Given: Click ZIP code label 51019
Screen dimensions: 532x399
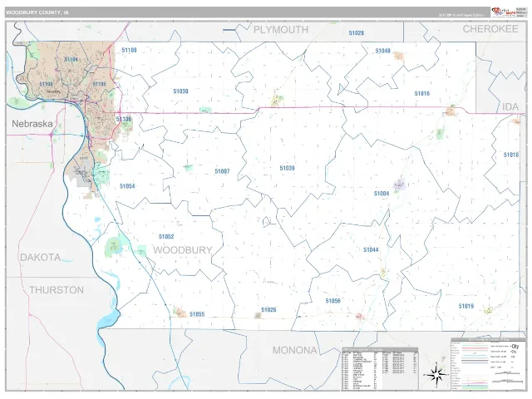Looking at the screenshot, I should coord(466,306).
